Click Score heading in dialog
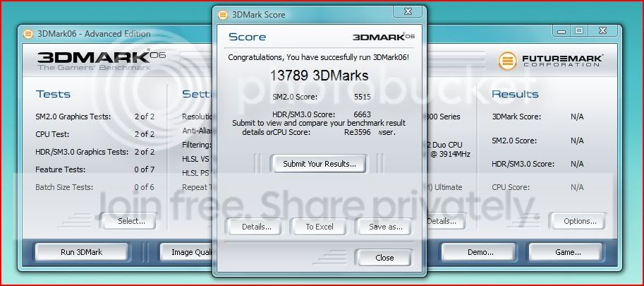The height and width of the screenshot is (286, 644). 248,37
